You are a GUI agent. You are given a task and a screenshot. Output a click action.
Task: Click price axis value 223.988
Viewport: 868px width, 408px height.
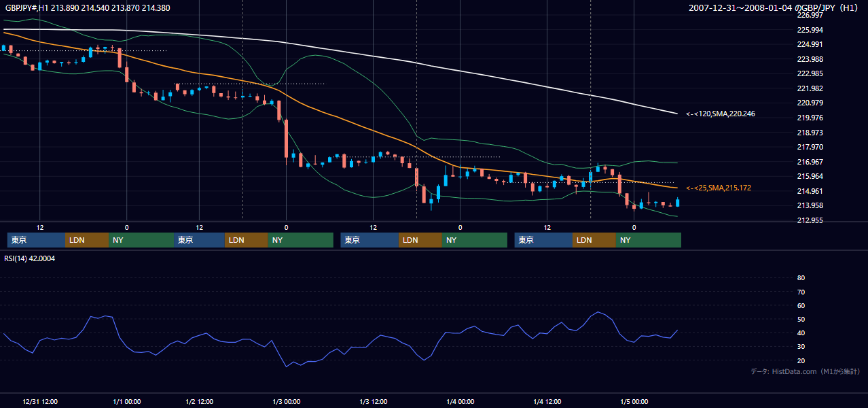[x=810, y=59]
